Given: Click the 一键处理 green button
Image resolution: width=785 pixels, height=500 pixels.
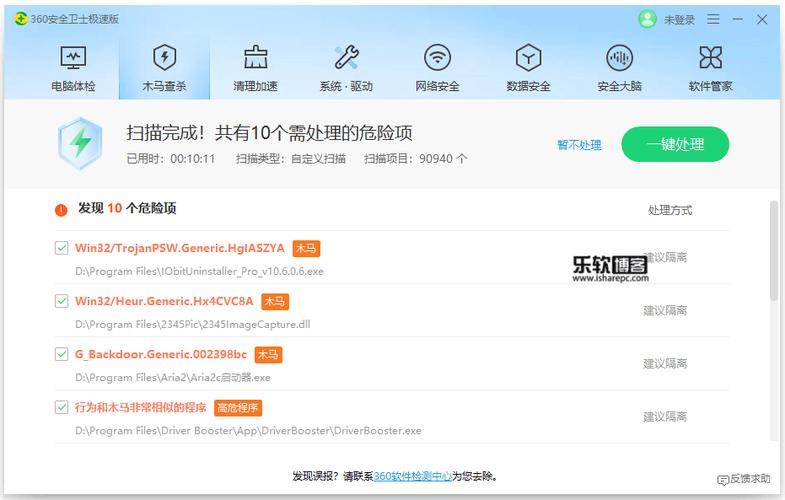Looking at the screenshot, I should (x=675, y=144).
